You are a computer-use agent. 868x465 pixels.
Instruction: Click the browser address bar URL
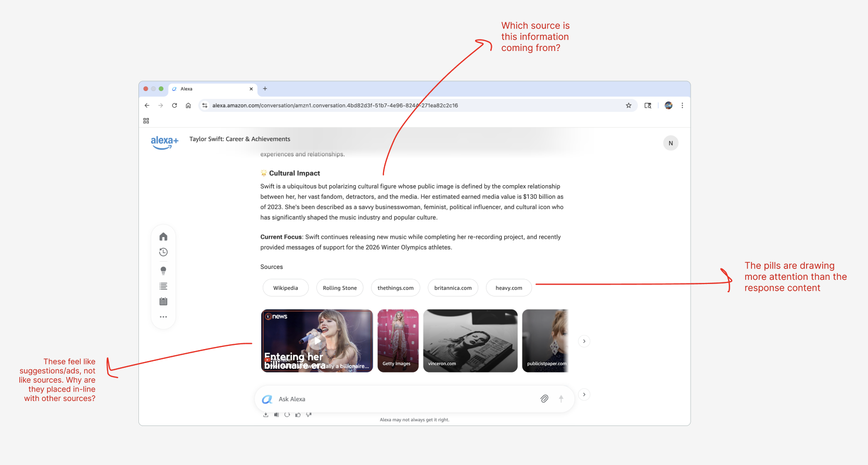(335, 106)
